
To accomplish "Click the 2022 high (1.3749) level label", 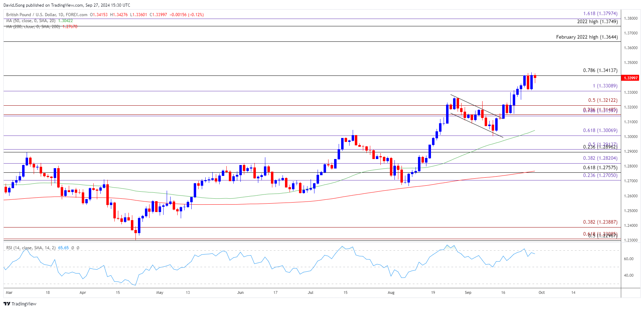I will [x=597, y=21].
